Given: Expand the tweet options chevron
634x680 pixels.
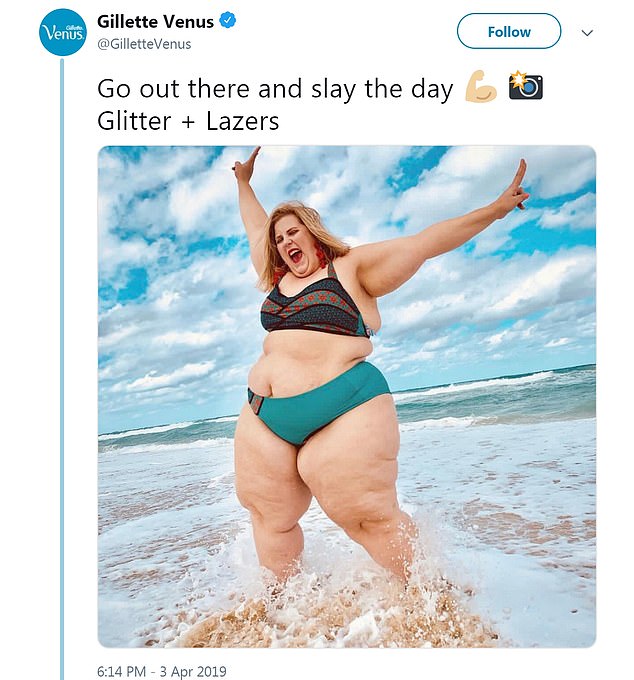Looking at the screenshot, I should (x=587, y=32).
